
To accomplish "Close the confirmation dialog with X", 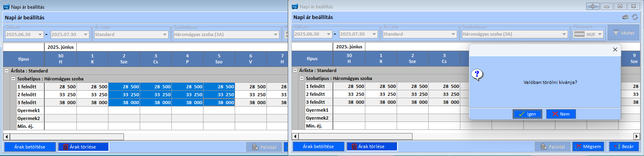I will [x=615, y=49].
